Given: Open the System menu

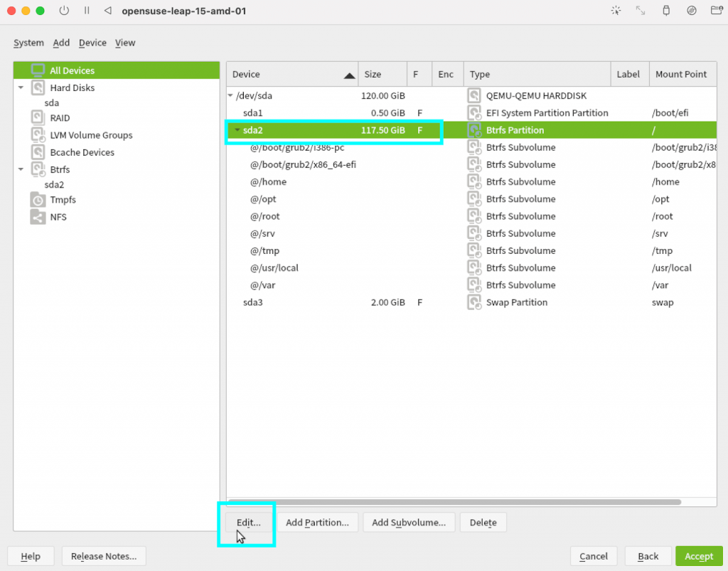Looking at the screenshot, I should tap(28, 43).
